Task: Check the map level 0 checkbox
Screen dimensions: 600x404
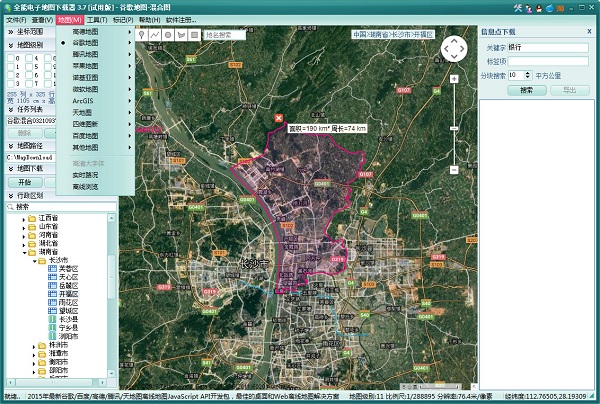Action: (x=11, y=59)
